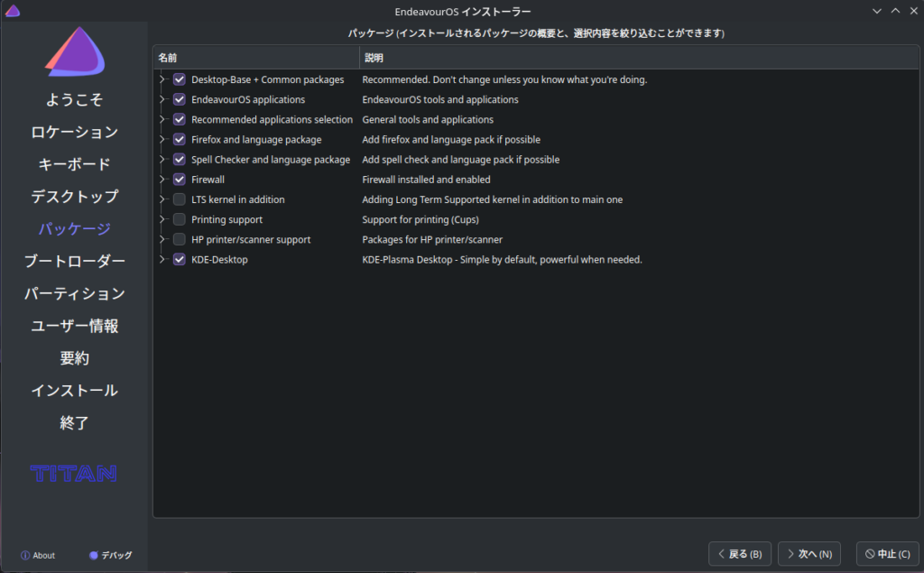Screen dimensions: 924x573
Task: Check HP printer/scanner support checkbox
Action: tap(180, 239)
